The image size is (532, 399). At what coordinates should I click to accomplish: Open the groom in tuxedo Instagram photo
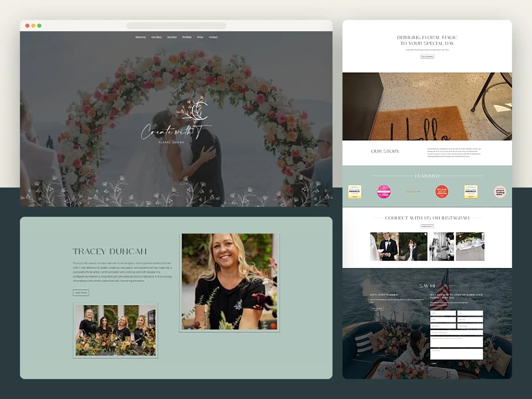click(x=384, y=246)
